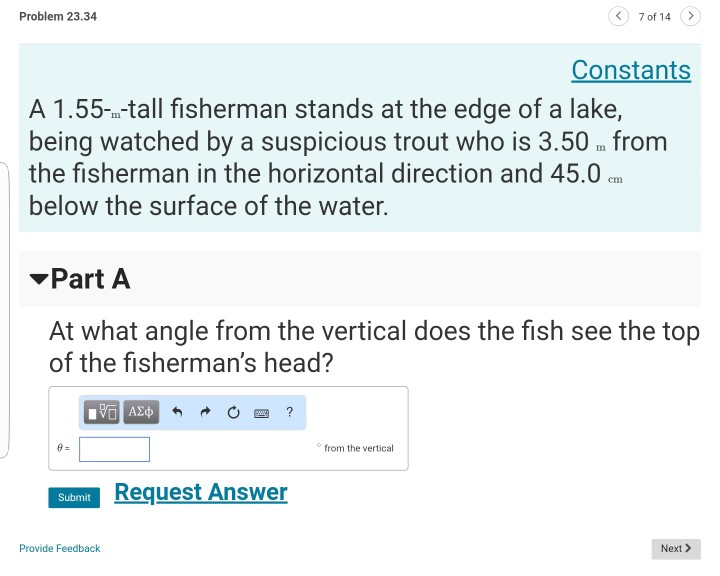720x576 pixels.
Task: Click the Request Answer link
Action: point(201,492)
